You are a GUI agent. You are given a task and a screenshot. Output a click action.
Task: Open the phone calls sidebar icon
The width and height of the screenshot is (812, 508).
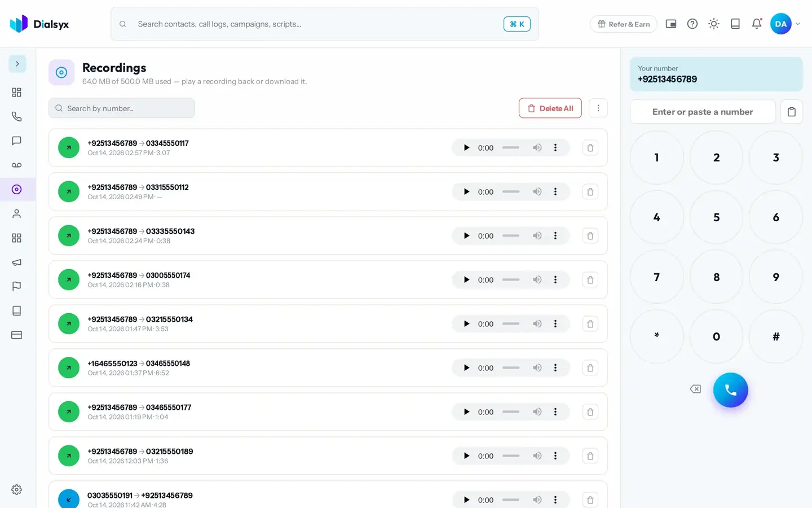[17, 116]
